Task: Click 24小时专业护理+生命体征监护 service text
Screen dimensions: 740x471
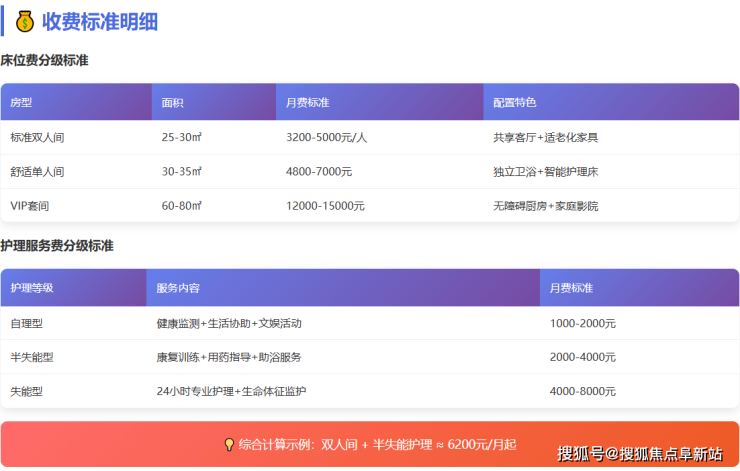Action: click(231, 391)
